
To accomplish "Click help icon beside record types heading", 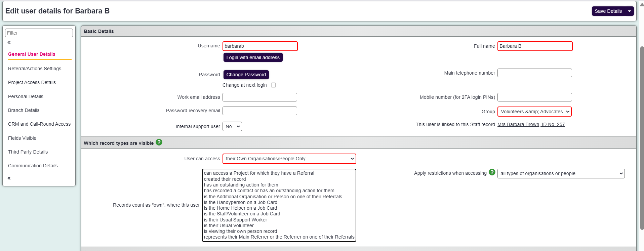I will click(x=159, y=142).
